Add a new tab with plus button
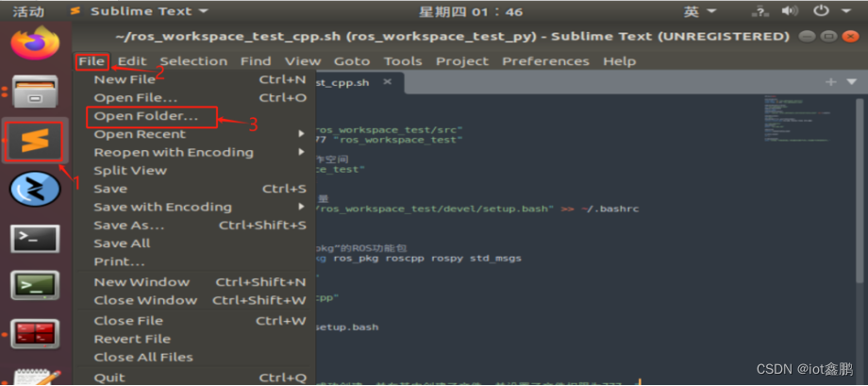868x386 pixels. pos(830,82)
